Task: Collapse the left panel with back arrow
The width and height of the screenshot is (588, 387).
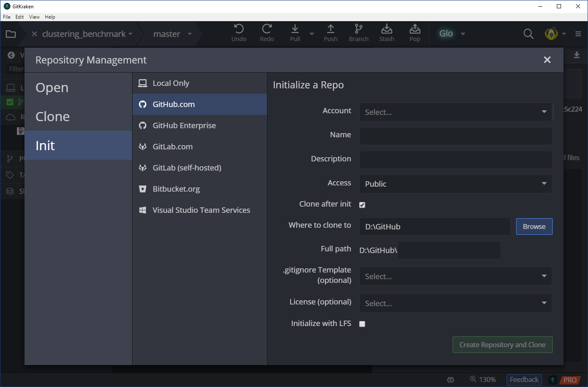Action: (x=11, y=55)
